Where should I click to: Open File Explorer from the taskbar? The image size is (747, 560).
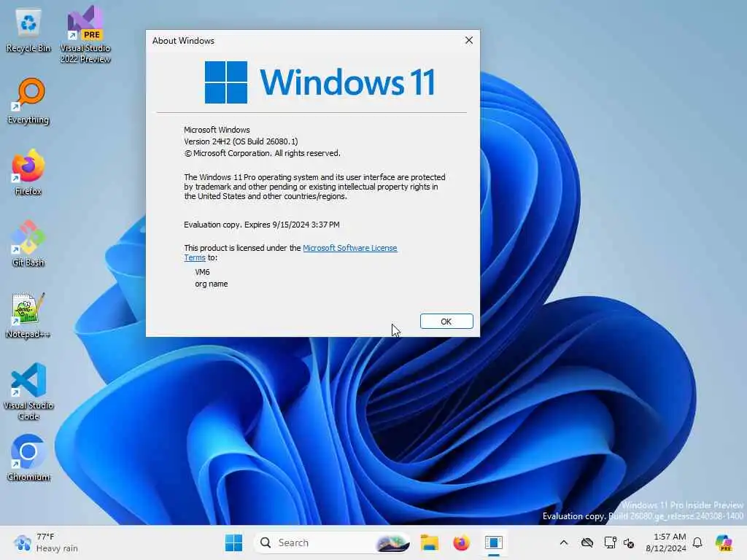coord(429,542)
